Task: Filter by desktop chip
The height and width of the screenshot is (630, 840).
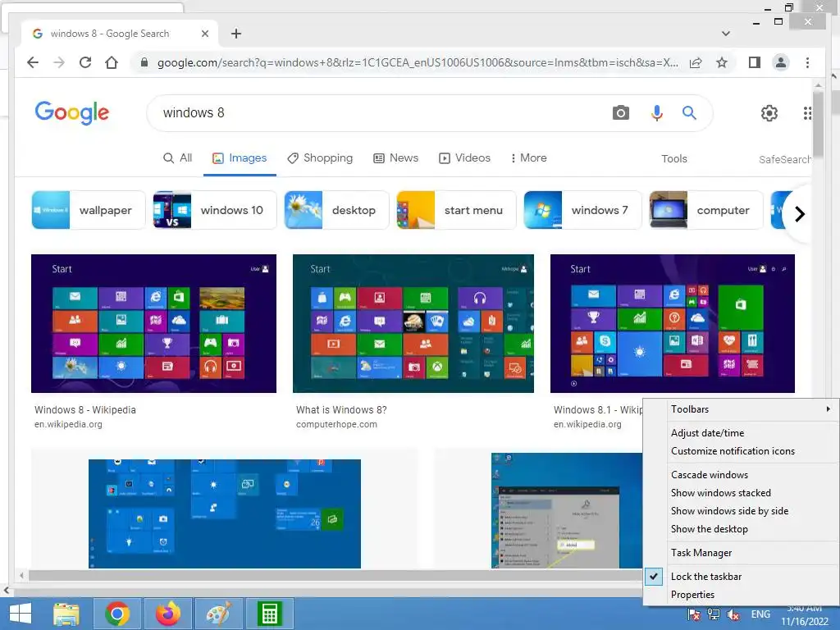Action: [x=336, y=210]
